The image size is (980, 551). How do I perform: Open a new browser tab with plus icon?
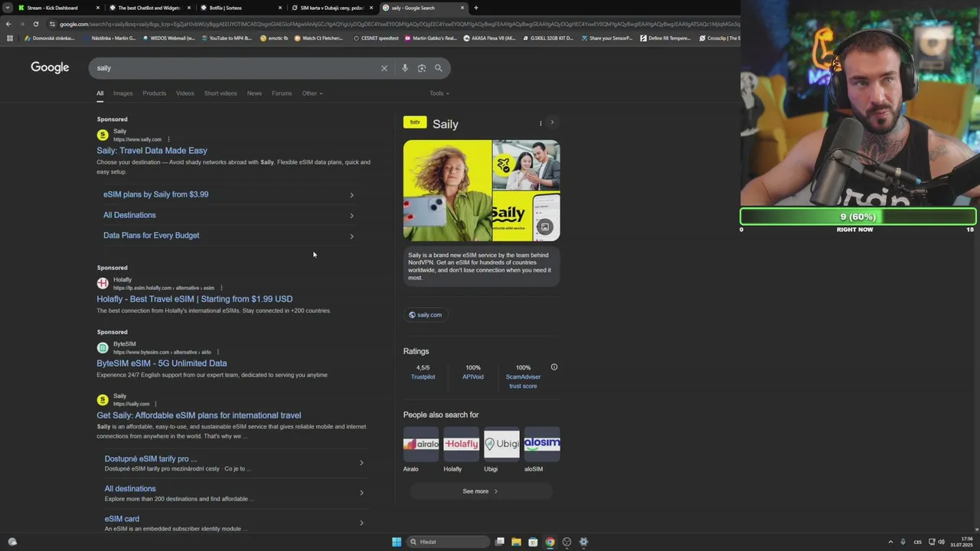475,8
